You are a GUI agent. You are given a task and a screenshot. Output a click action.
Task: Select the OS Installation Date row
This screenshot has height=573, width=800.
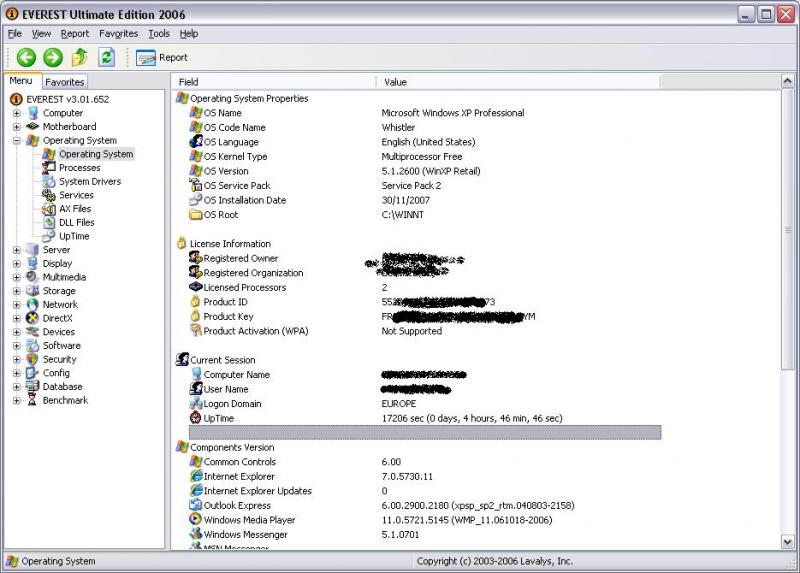425,200
